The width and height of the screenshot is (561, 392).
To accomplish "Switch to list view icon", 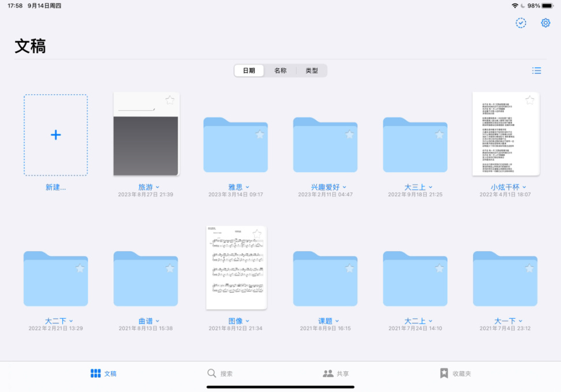I will (536, 70).
